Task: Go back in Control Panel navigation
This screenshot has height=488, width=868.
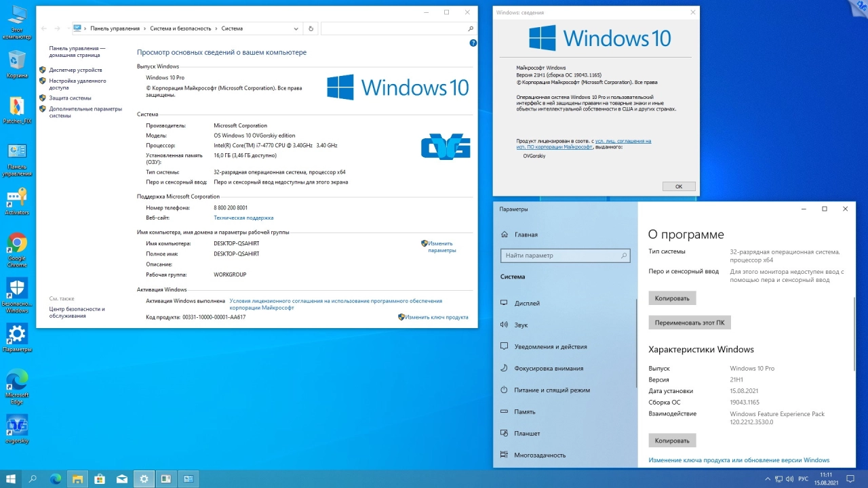Action: (x=44, y=28)
